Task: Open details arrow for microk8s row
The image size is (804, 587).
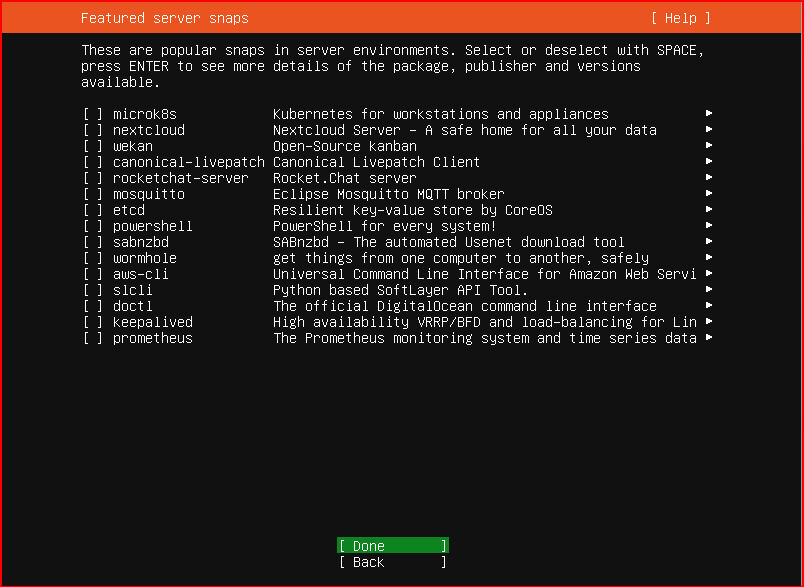Action: (x=709, y=113)
